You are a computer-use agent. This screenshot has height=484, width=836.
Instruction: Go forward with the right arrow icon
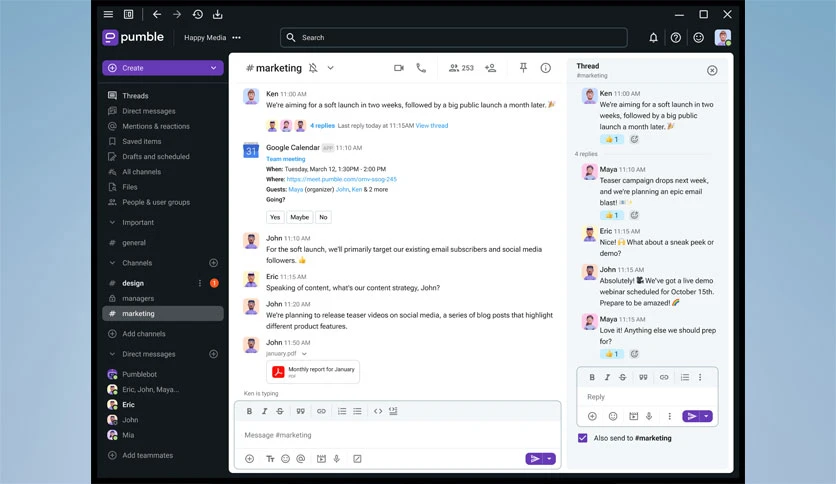pos(177,14)
